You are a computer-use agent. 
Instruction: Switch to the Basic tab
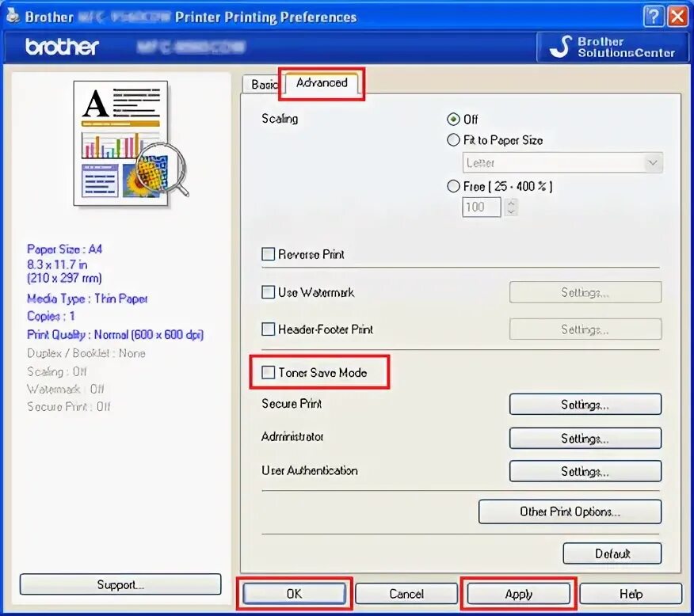point(265,84)
